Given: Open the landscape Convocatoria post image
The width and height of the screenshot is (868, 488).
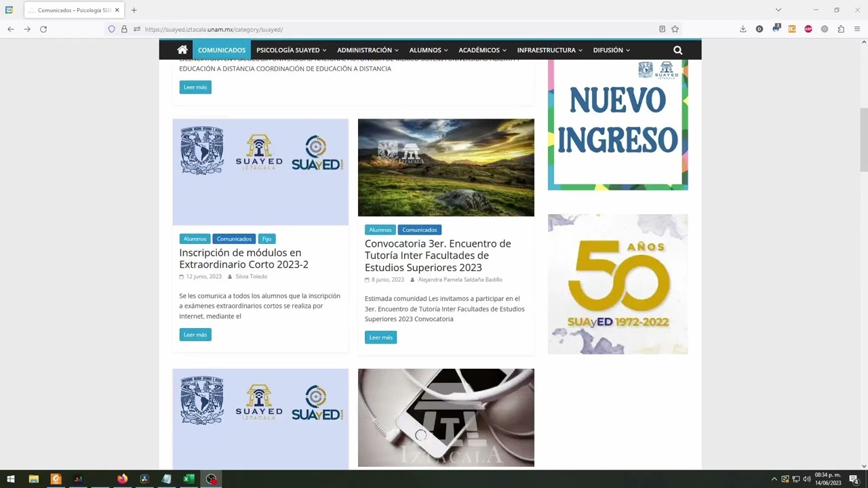Looking at the screenshot, I should click(x=446, y=167).
